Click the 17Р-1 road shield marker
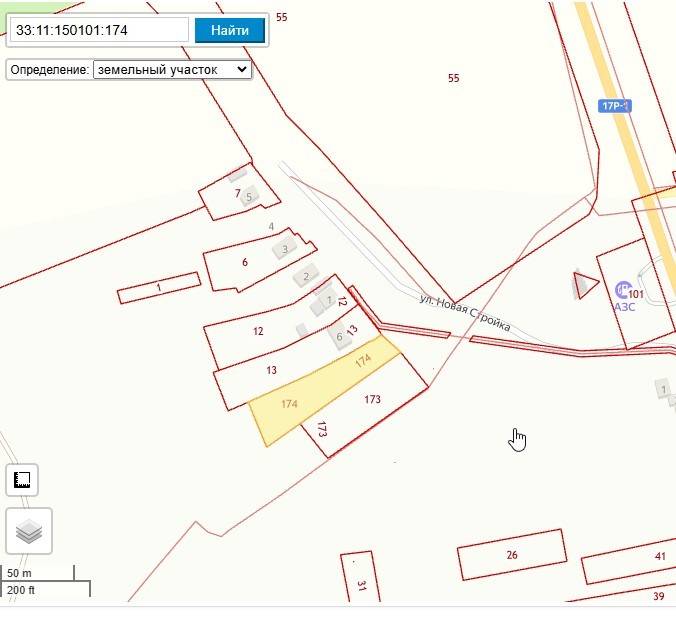Image resolution: width=676 pixels, height=619 pixels. [x=614, y=106]
